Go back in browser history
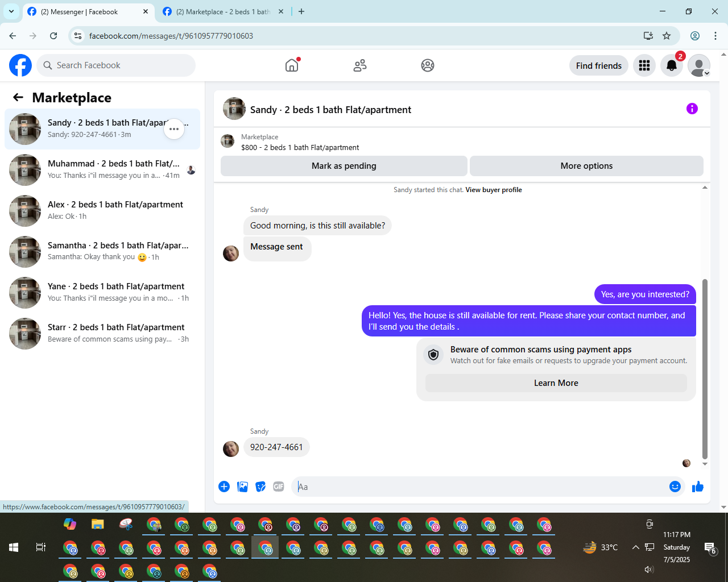 [13, 36]
